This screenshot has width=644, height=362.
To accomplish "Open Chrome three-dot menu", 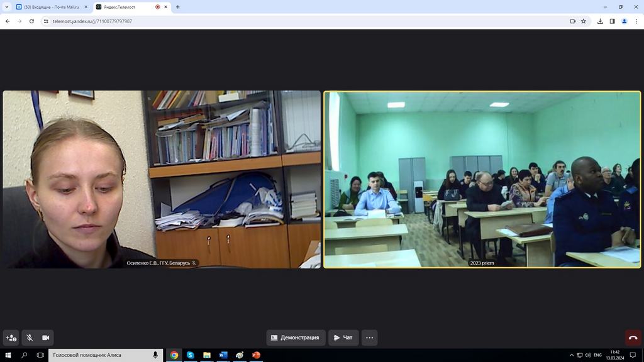I will tap(636, 21).
